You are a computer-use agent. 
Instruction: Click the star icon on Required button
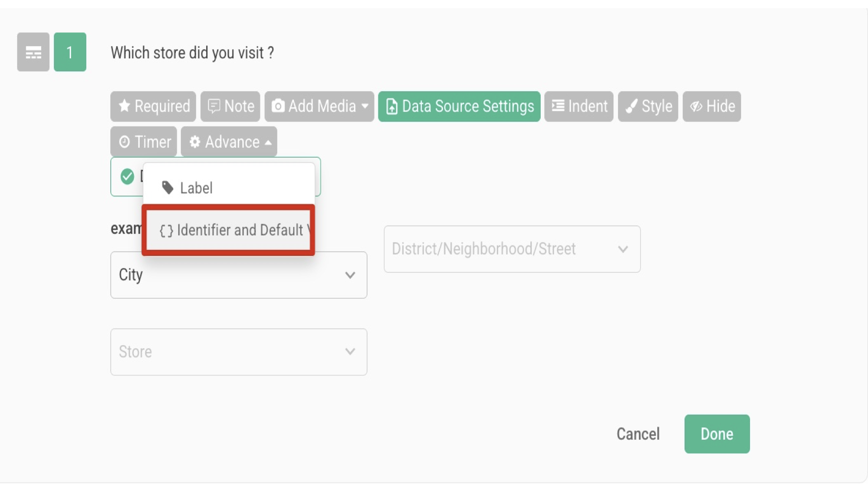coord(124,106)
